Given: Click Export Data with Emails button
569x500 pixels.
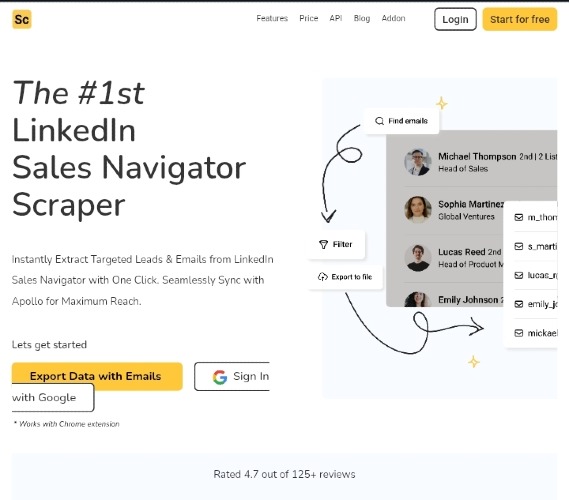Looking at the screenshot, I should [x=97, y=376].
